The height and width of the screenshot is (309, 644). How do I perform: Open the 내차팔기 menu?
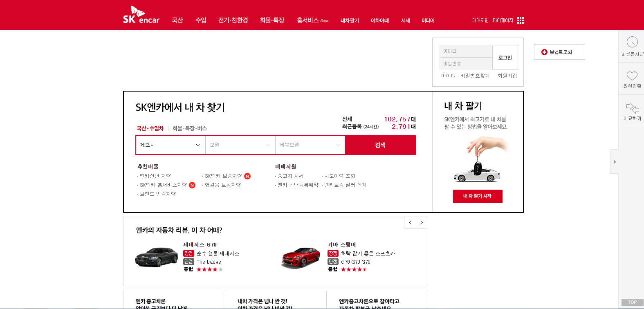pyautogui.click(x=350, y=20)
